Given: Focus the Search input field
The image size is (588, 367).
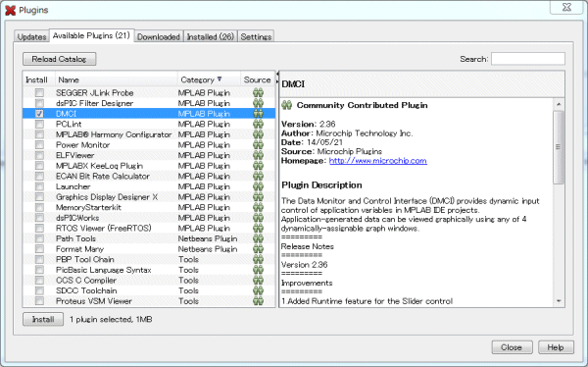Looking at the screenshot, I should pos(528,59).
